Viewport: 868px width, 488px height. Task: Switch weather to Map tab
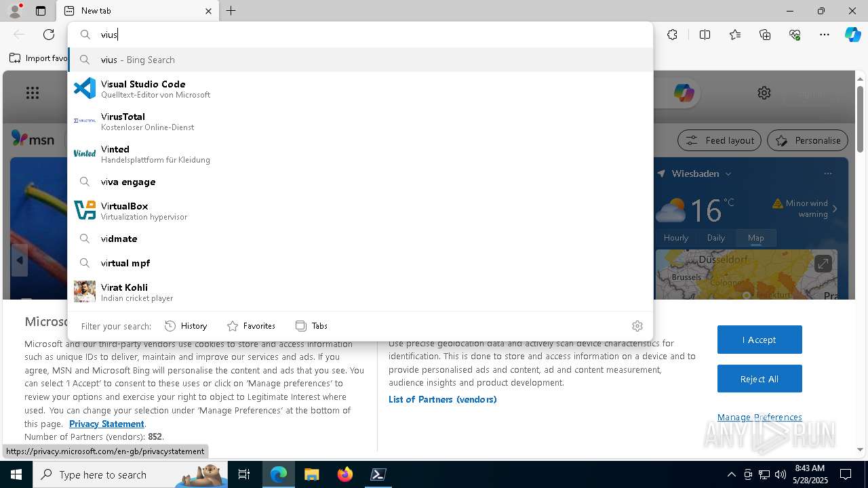point(756,238)
